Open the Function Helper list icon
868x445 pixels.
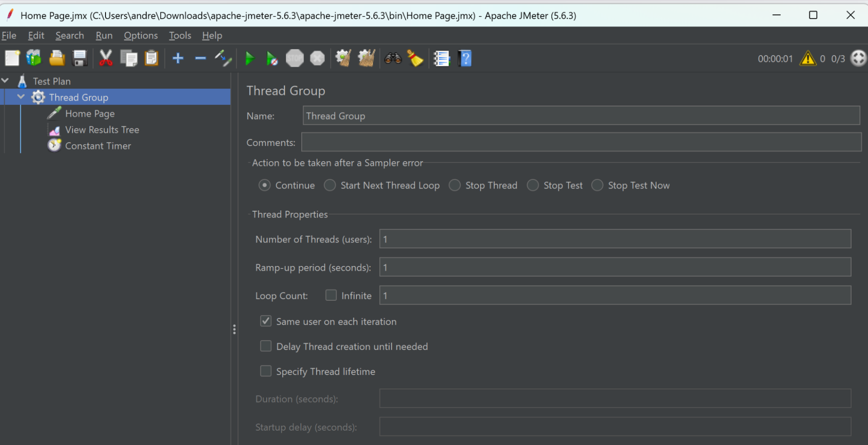point(442,58)
